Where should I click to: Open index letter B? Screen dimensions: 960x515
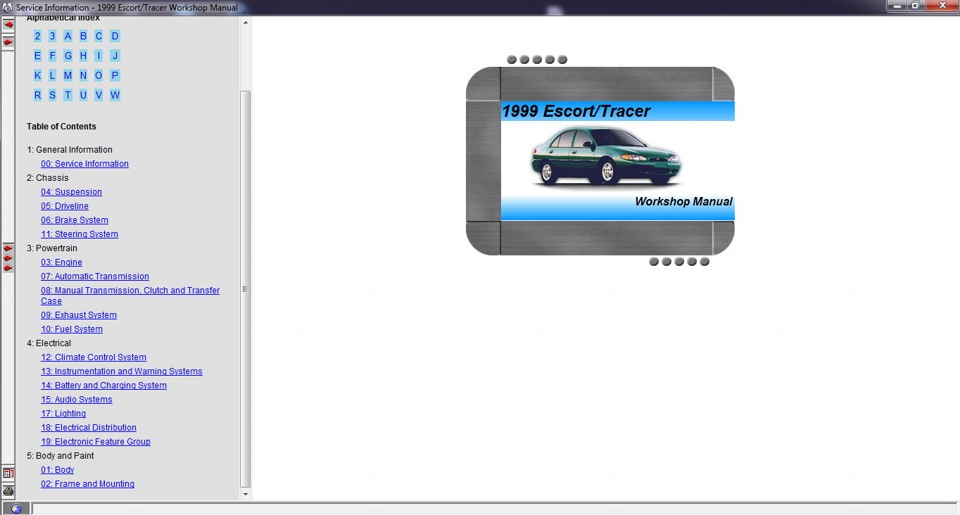point(83,36)
